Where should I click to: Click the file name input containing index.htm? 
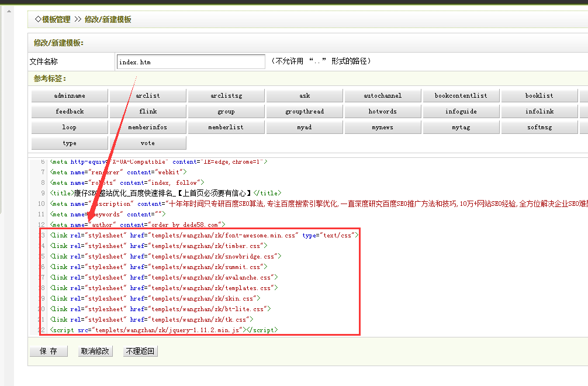191,62
